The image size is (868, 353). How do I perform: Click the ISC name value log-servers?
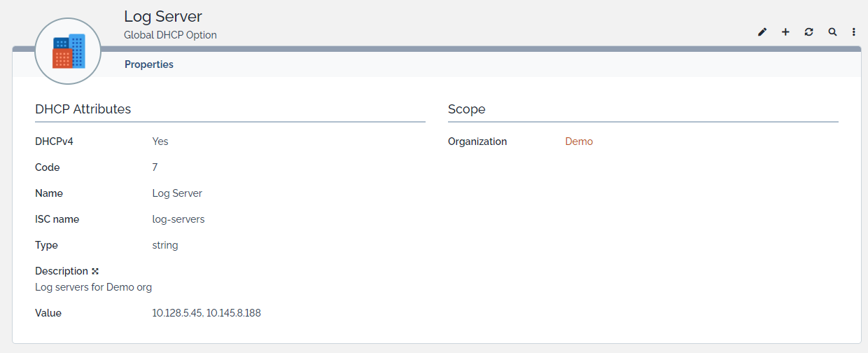[x=178, y=219]
